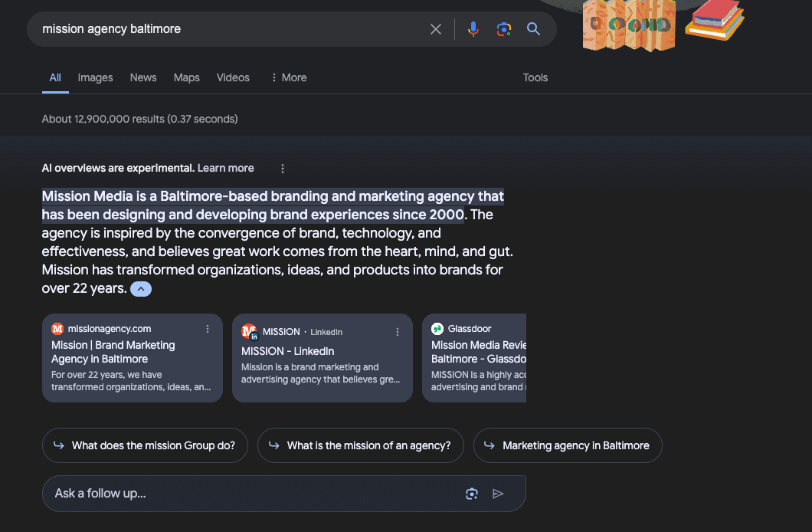The width and height of the screenshot is (812, 532).
Task: Click the MISSION LinkedIn logo icon
Action: pyautogui.click(x=249, y=331)
